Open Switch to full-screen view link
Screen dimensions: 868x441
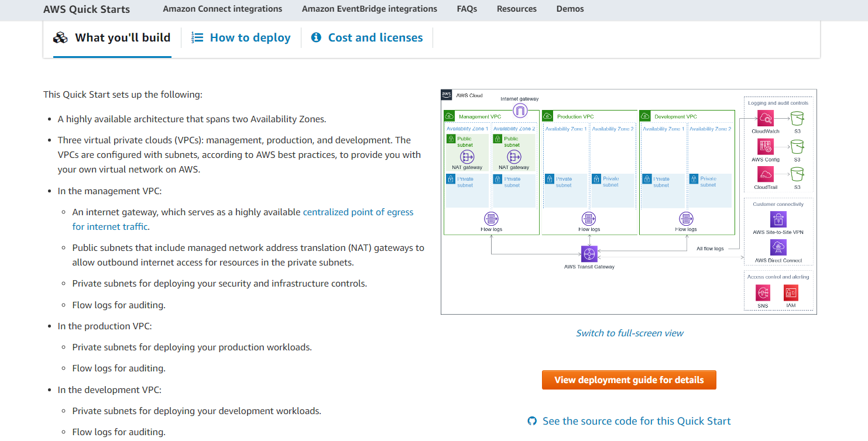tap(629, 333)
